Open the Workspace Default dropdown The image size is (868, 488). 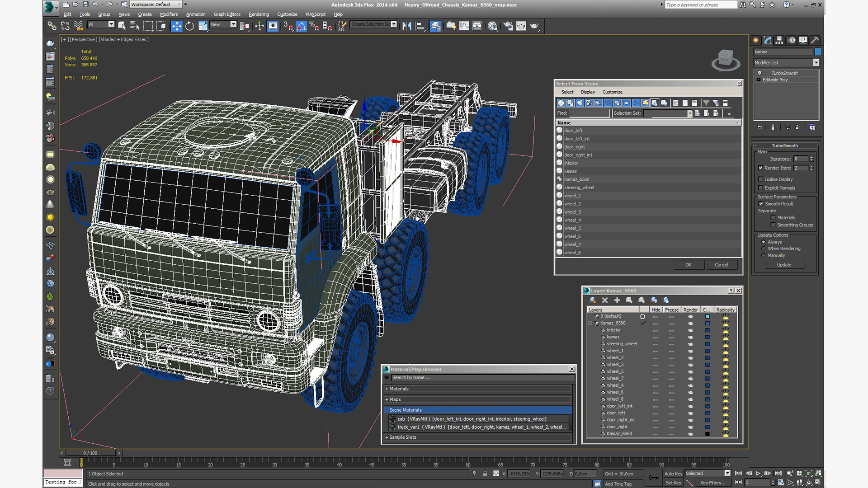(x=156, y=5)
